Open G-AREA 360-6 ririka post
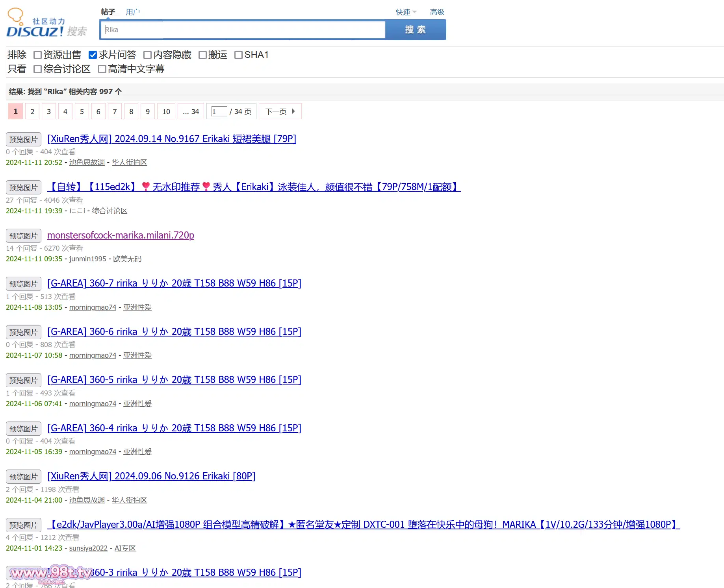 (174, 331)
